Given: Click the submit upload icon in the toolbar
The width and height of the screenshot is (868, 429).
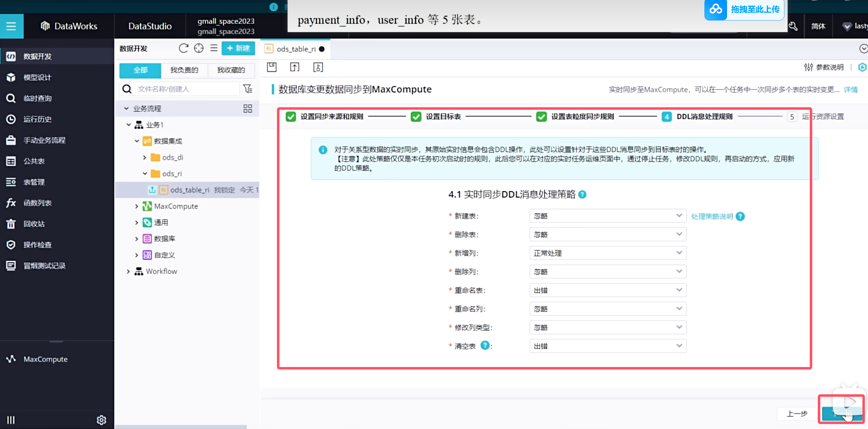Looking at the screenshot, I should point(295,67).
